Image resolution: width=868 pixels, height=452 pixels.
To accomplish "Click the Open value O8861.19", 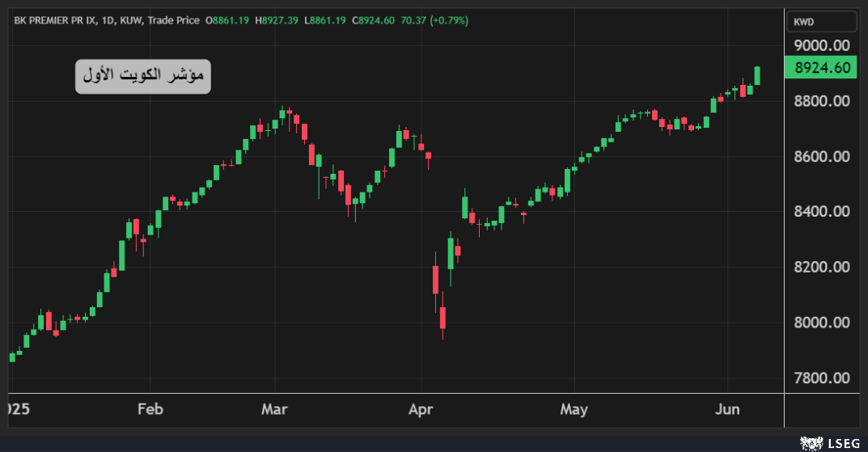I will pyautogui.click(x=227, y=20).
